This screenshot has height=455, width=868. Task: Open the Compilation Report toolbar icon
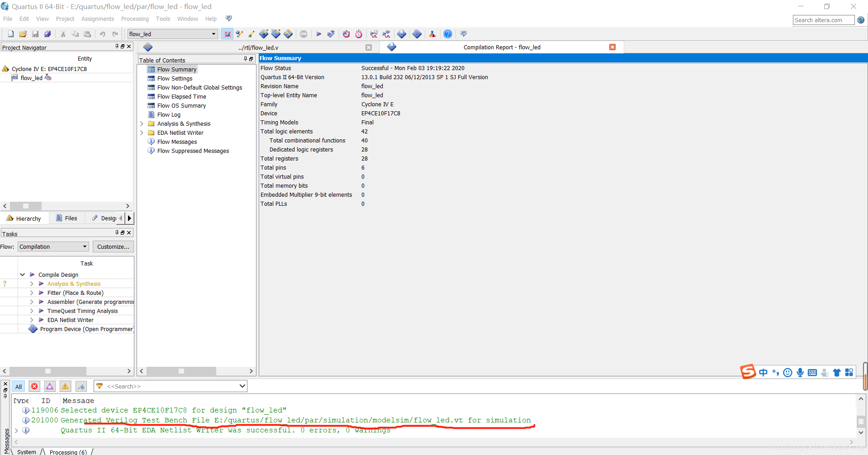pyautogui.click(x=402, y=34)
